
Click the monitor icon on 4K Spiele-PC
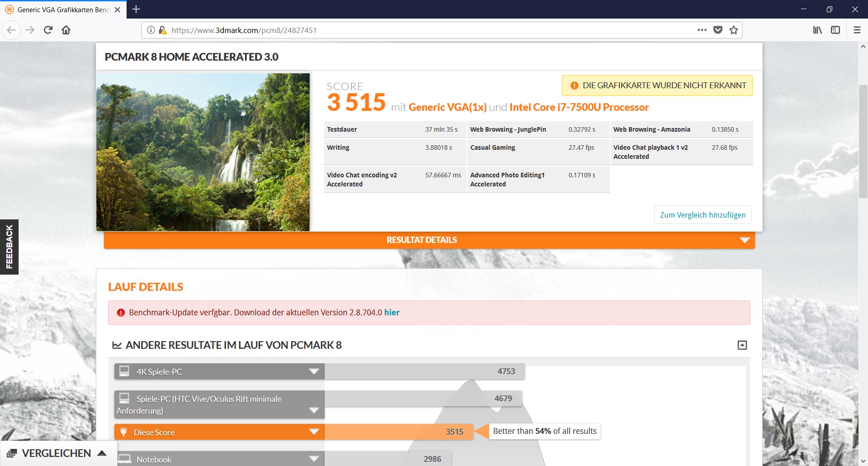coord(124,371)
